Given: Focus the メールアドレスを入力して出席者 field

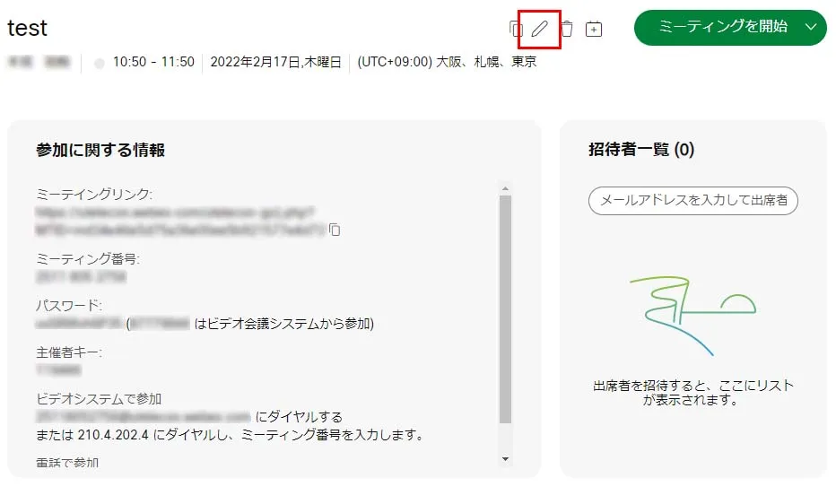Looking at the screenshot, I should tap(693, 200).
